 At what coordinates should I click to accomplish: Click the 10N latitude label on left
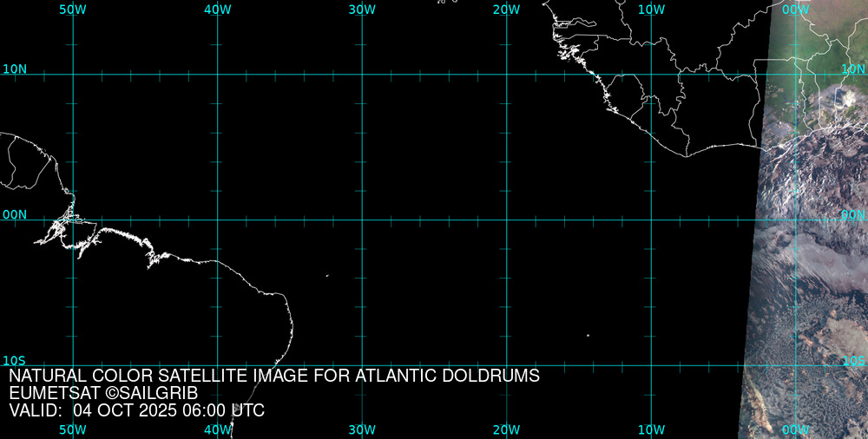click(14, 69)
